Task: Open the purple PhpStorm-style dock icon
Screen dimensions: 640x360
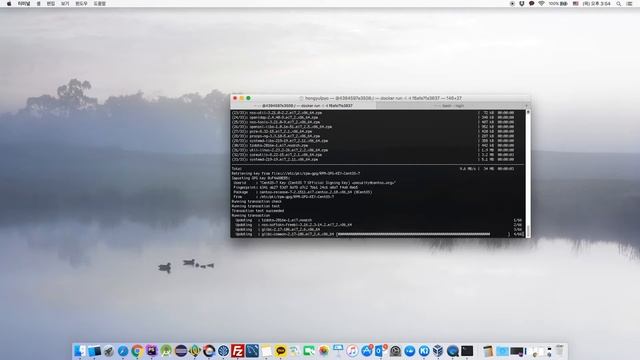Action: [151, 351]
